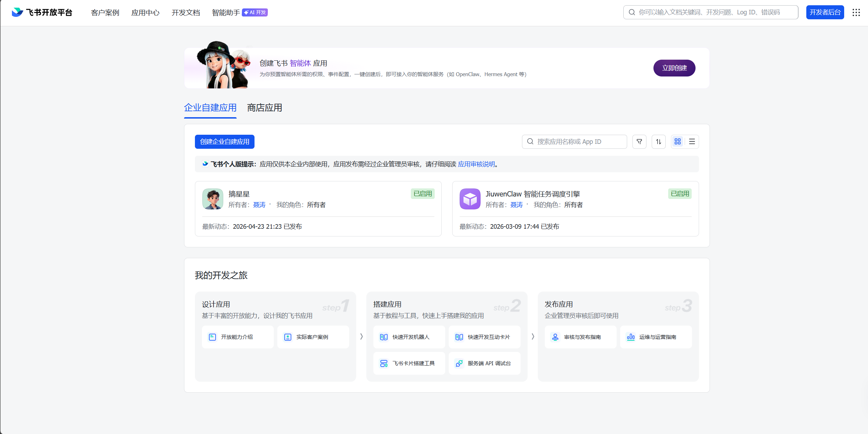868x434 pixels.
Task: Open the sort order icon
Action: pyautogui.click(x=658, y=142)
